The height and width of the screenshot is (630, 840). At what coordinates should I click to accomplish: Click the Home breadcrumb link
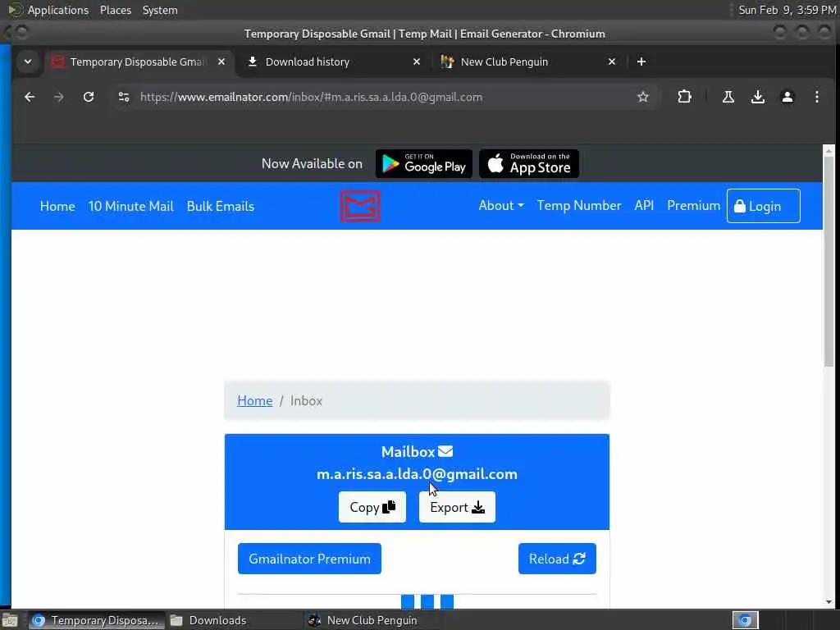pyautogui.click(x=254, y=400)
